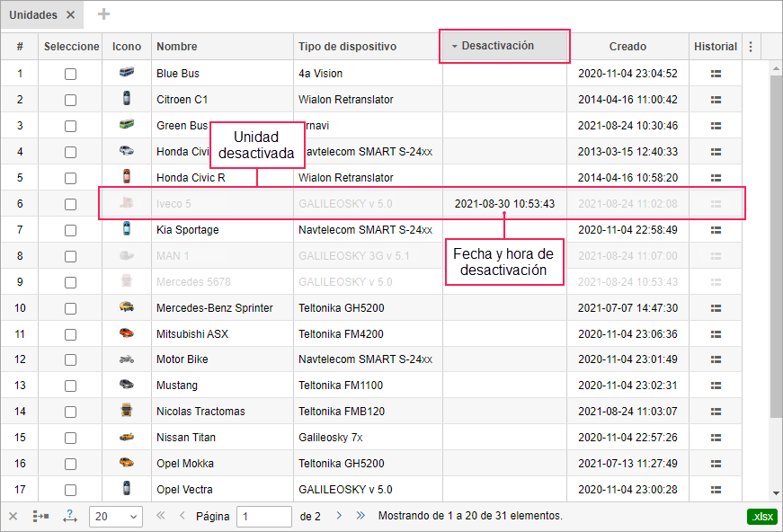
Task: Tick the Opel Vectra checkbox
Action: tap(70, 491)
